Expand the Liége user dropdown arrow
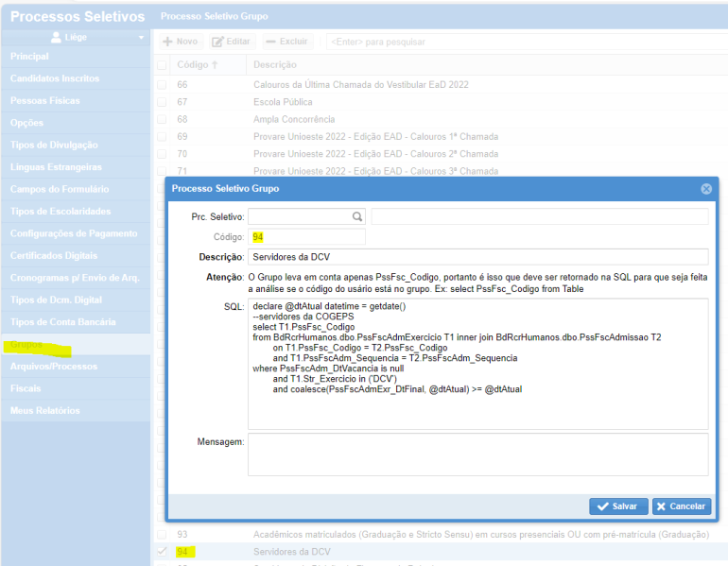The width and height of the screenshot is (728, 566). click(x=141, y=38)
